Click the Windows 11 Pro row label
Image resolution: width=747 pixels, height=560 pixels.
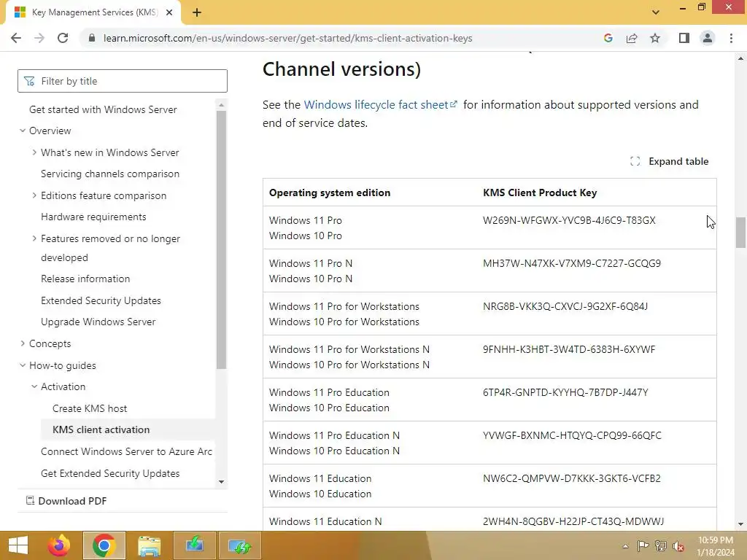point(306,220)
